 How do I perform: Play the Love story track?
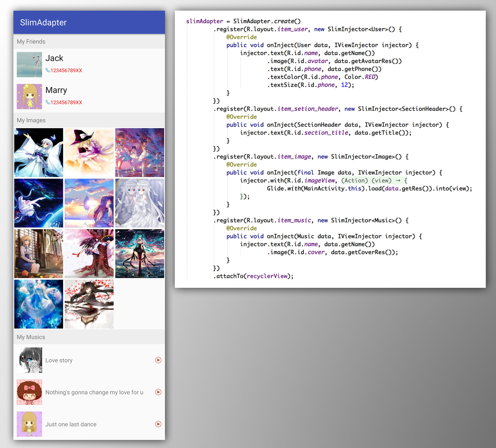click(158, 360)
